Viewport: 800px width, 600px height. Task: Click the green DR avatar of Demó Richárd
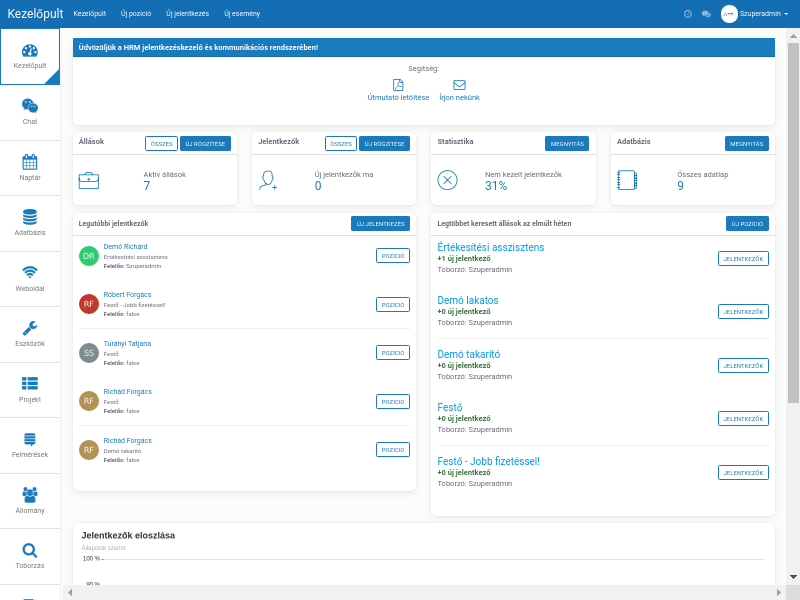pyautogui.click(x=89, y=256)
